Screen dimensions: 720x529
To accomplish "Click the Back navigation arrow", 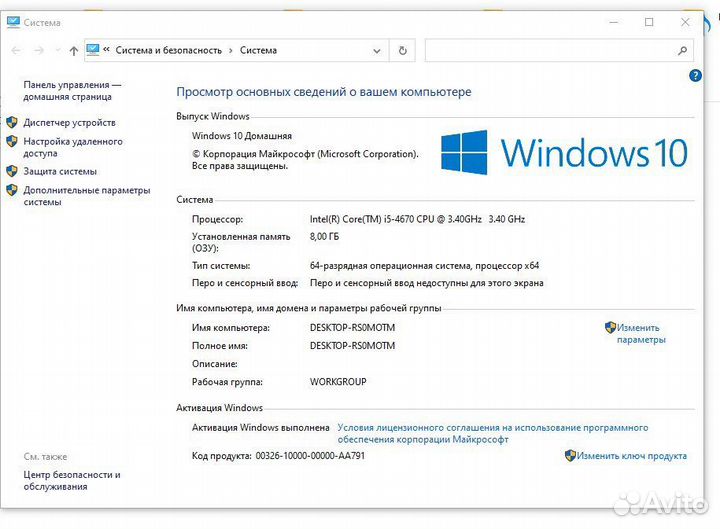I will pyautogui.click(x=16, y=51).
